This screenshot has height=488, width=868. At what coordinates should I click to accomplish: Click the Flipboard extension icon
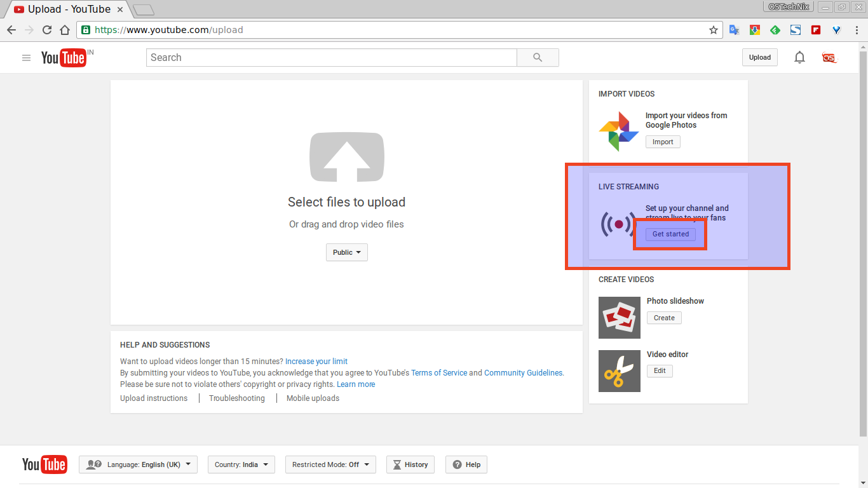pyautogui.click(x=816, y=30)
